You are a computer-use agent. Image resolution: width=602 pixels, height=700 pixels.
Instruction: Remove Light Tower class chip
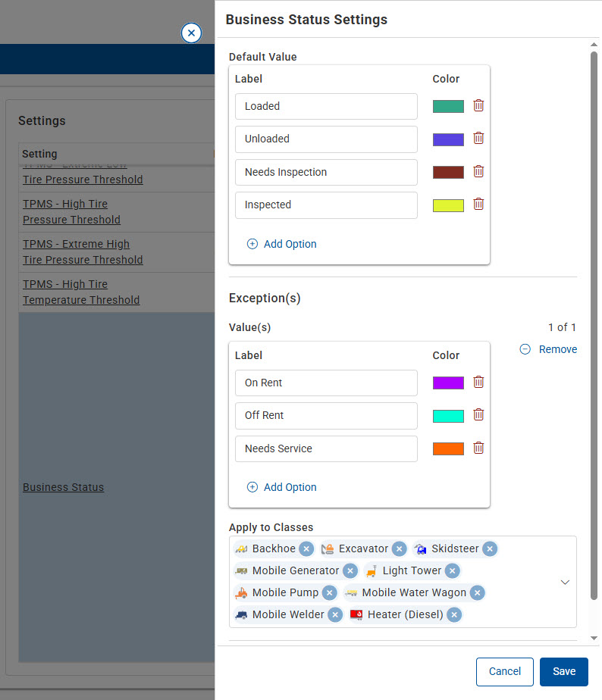[453, 570]
